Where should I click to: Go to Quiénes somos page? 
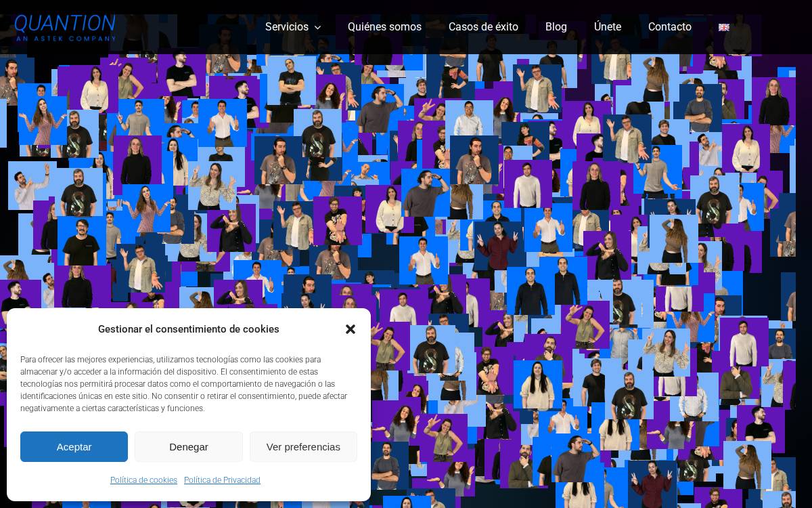tap(384, 27)
